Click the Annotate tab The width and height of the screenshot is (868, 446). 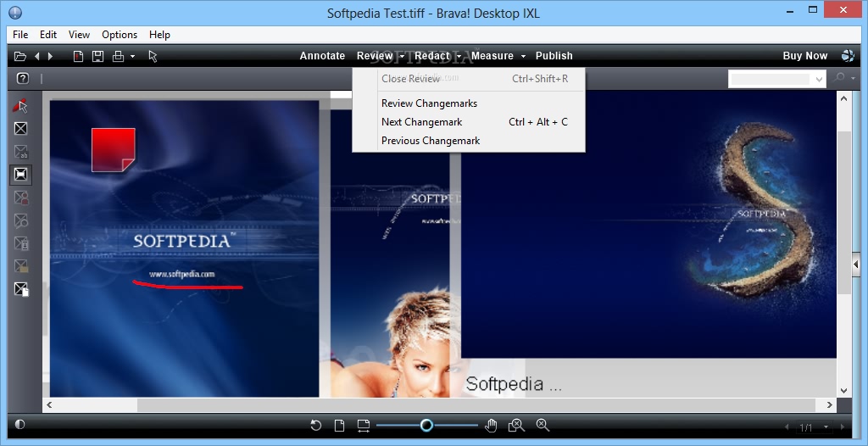[322, 56]
